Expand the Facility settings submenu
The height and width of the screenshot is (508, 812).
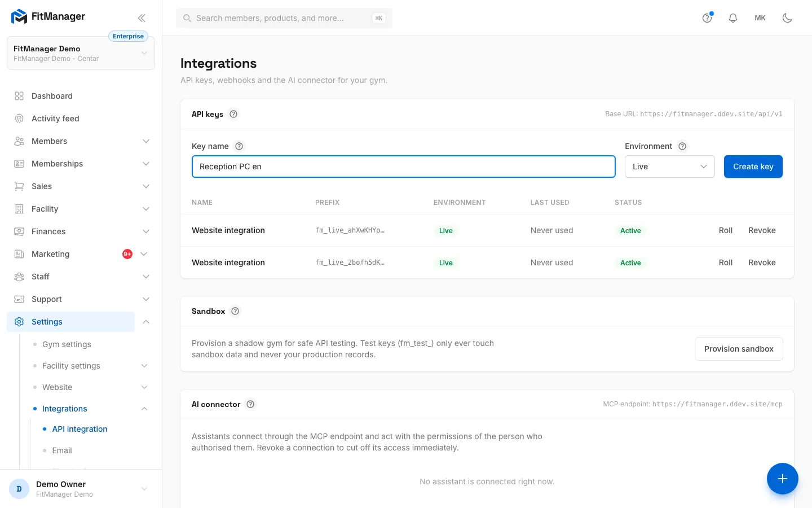[144, 366]
